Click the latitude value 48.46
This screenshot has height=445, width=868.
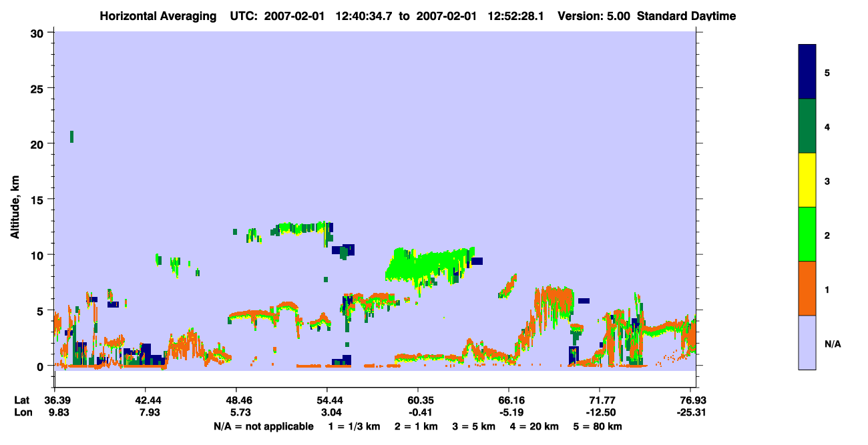[x=240, y=400]
